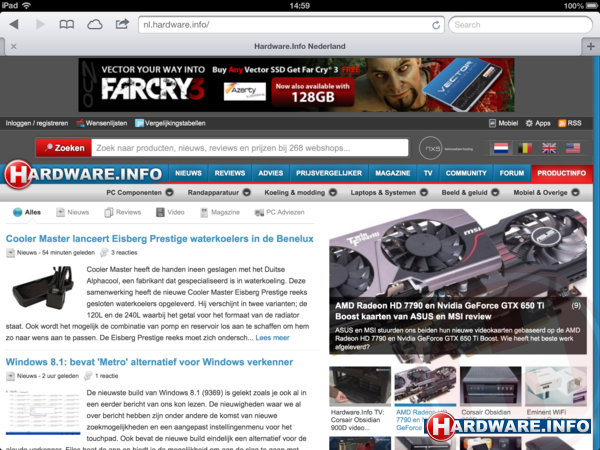Select the Video filter tab
This screenshot has height=450, width=600.
pos(170,212)
